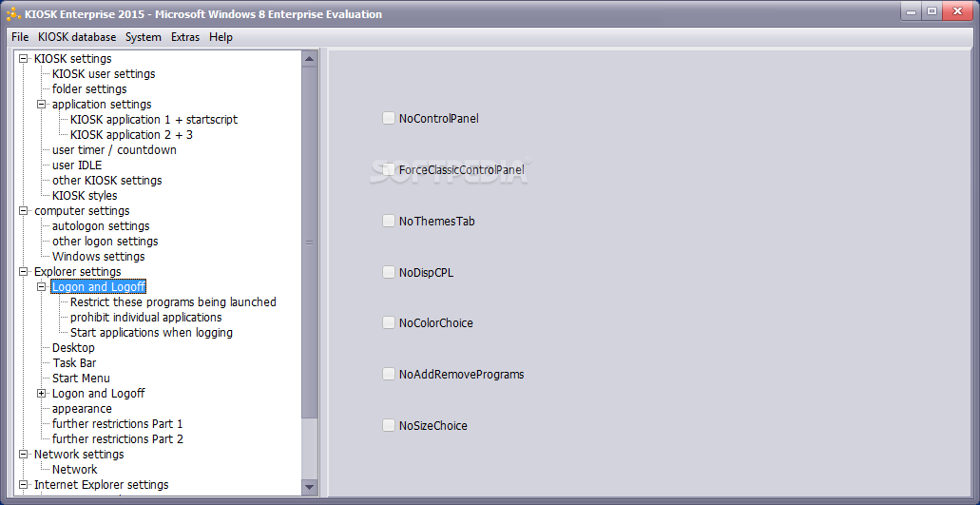Open the Task Bar settings item
The image size is (980, 505).
point(74,362)
